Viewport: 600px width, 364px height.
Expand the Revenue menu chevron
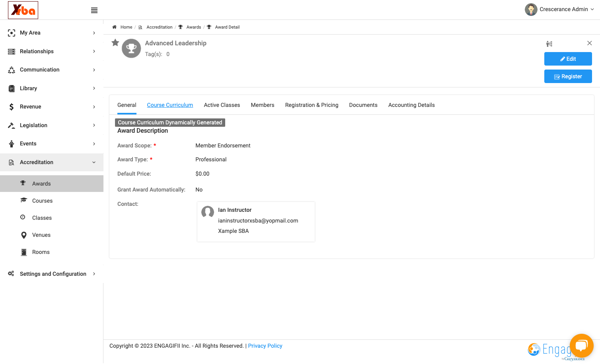pos(94,107)
